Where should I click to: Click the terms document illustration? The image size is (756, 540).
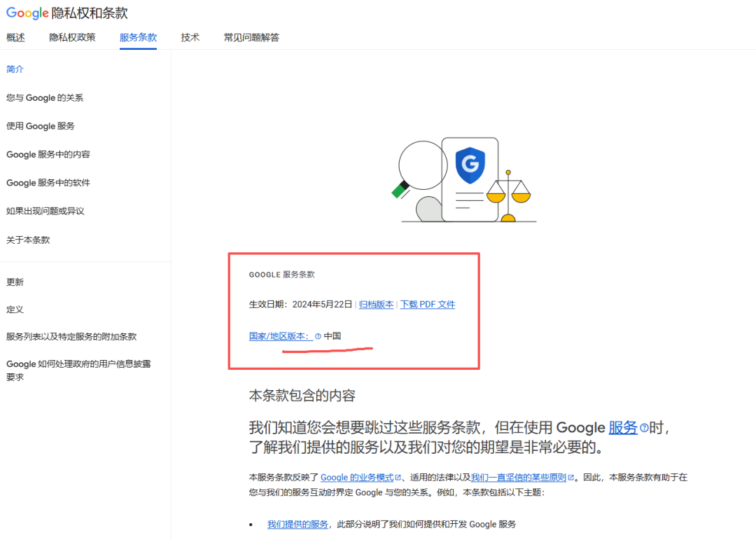(470, 179)
